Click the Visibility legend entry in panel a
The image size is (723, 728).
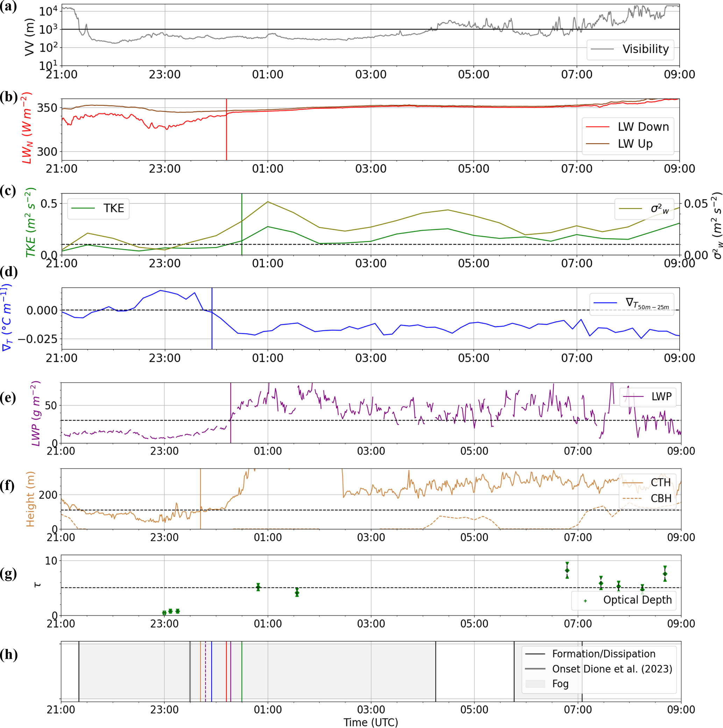click(645, 49)
